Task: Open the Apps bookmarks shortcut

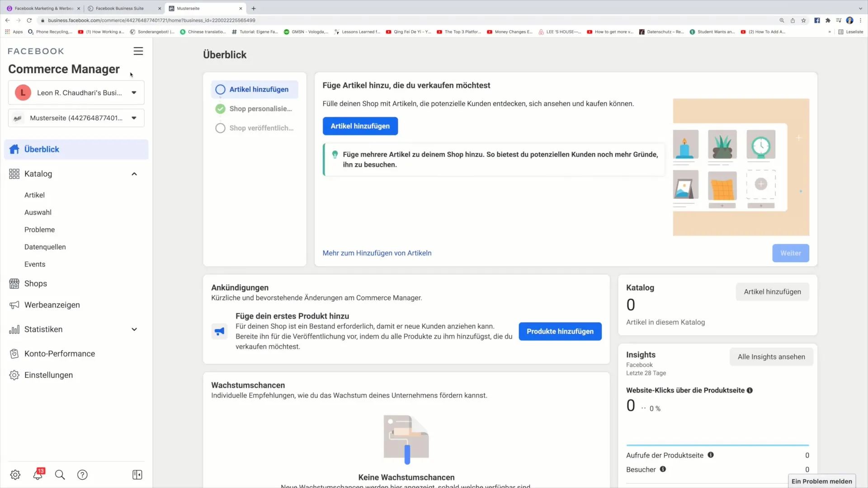Action: [x=14, y=32]
